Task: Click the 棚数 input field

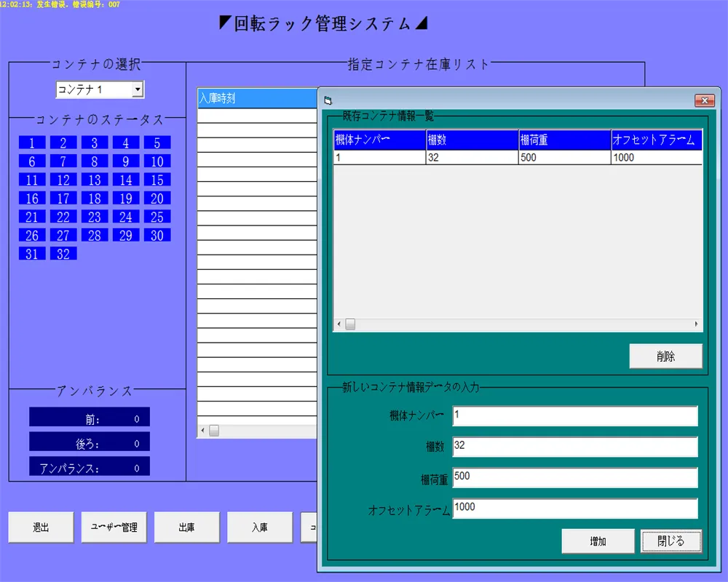Action: click(574, 447)
